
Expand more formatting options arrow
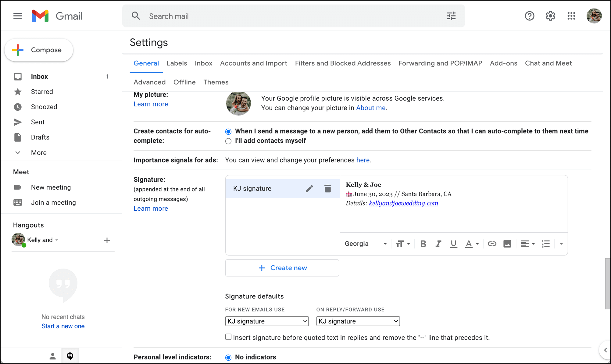pos(561,244)
